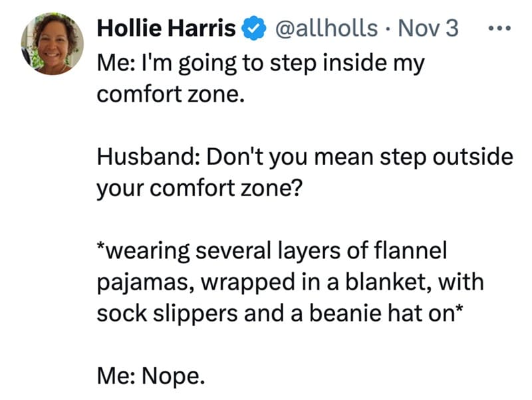This screenshot has width=532, height=400.
Task: Open Hollie Harris's profile picture
Action: 53,44
